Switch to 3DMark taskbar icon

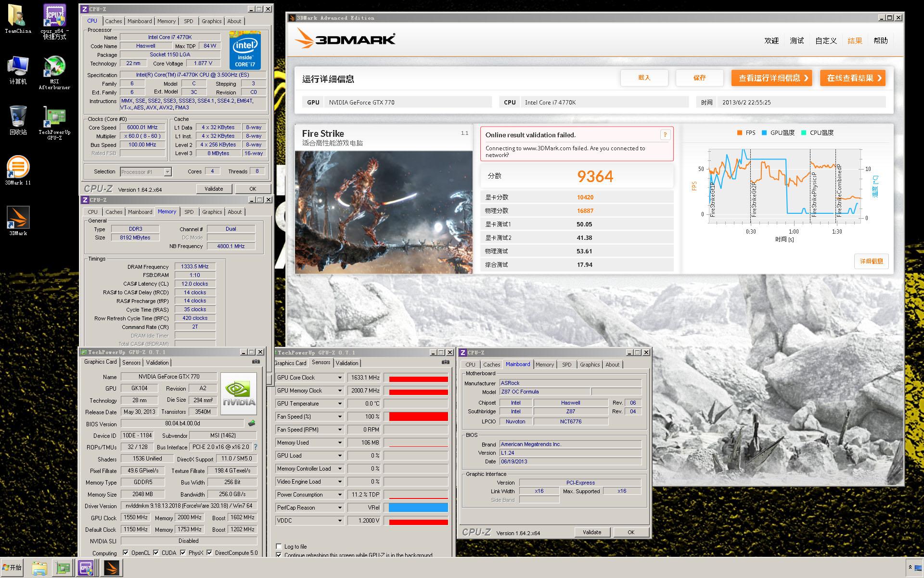(112, 568)
